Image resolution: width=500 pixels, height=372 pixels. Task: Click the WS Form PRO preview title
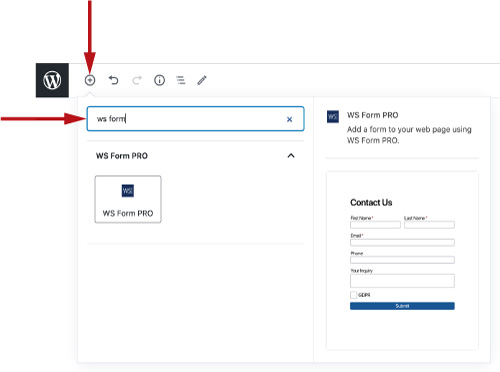pyautogui.click(x=373, y=115)
